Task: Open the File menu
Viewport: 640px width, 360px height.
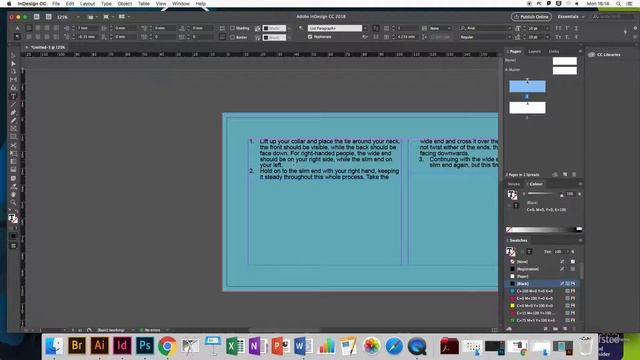Action: 56,4
